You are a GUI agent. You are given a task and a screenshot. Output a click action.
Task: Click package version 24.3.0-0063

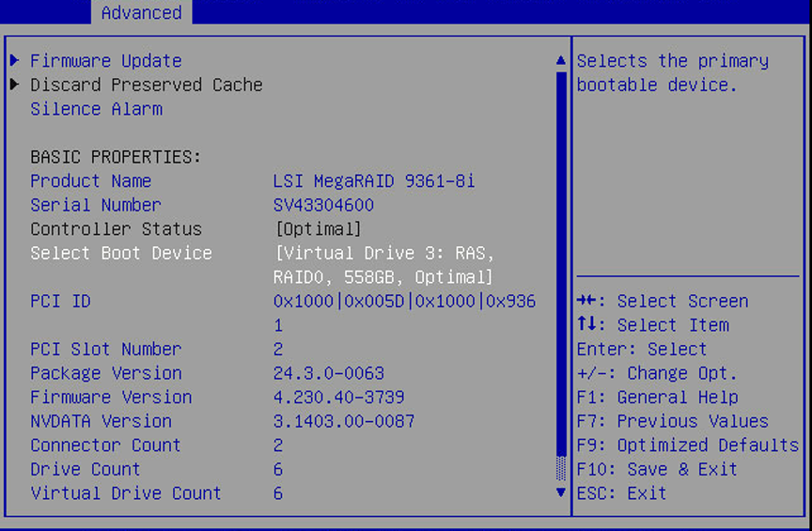click(x=329, y=373)
